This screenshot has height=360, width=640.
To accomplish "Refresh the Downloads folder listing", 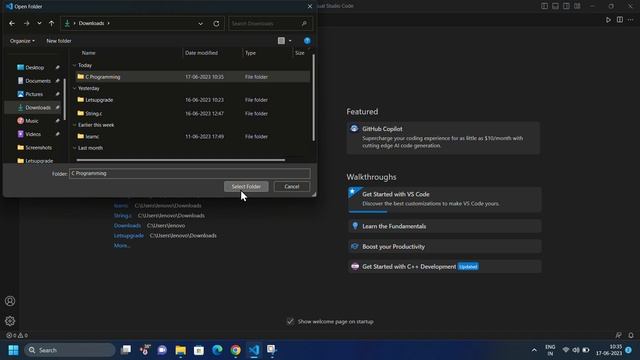I will (216, 24).
